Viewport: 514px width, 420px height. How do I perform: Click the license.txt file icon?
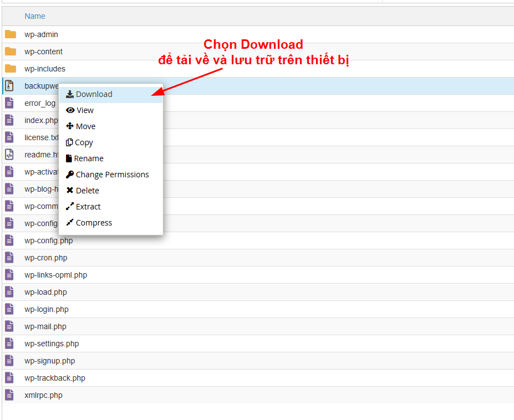pos(9,137)
